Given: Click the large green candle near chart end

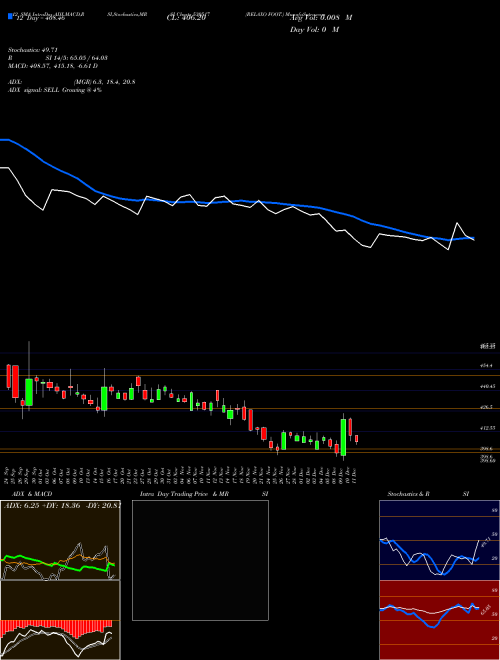Looking at the screenshot, I should point(343,437).
